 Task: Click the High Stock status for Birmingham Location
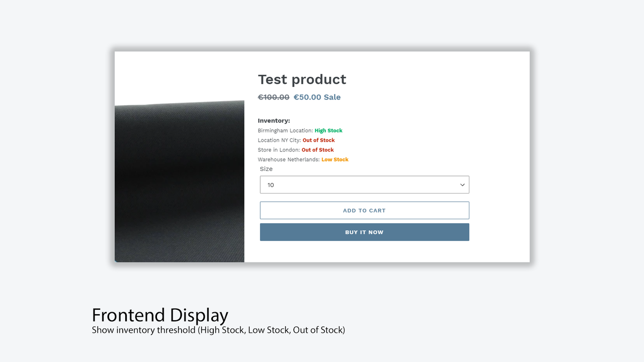point(328,130)
